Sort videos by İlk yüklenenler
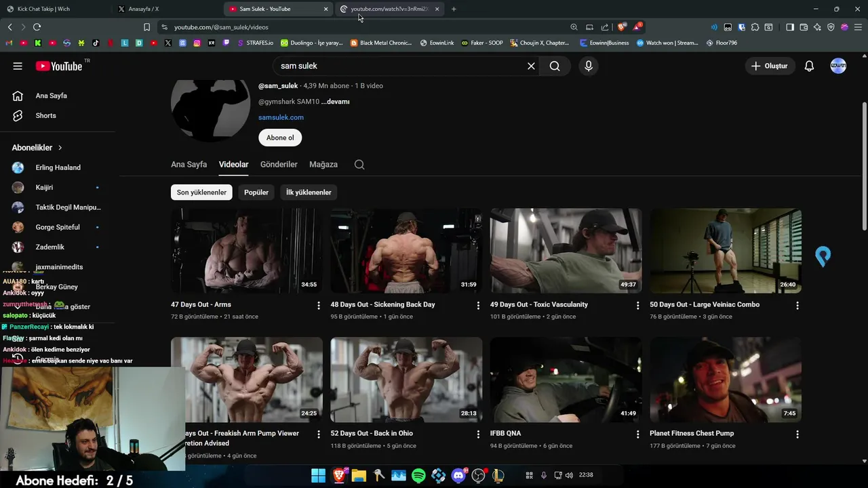868x488 pixels. click(x=309, y=192)
